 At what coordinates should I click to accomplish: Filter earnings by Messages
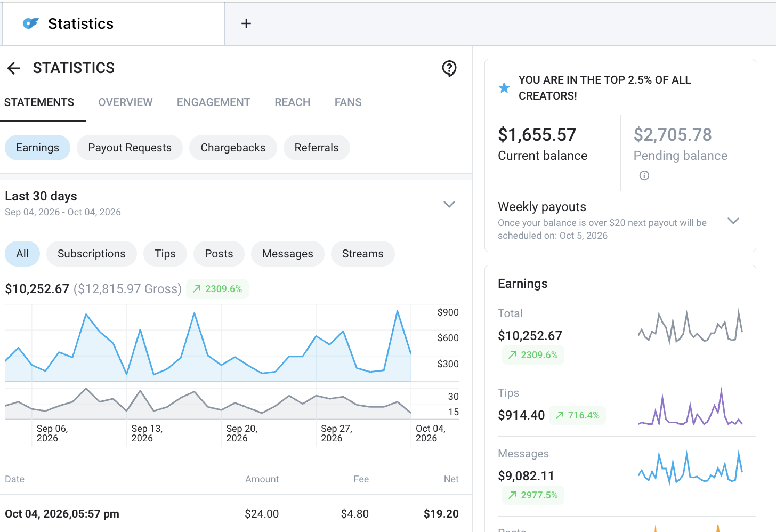click(x=288, y=254)
